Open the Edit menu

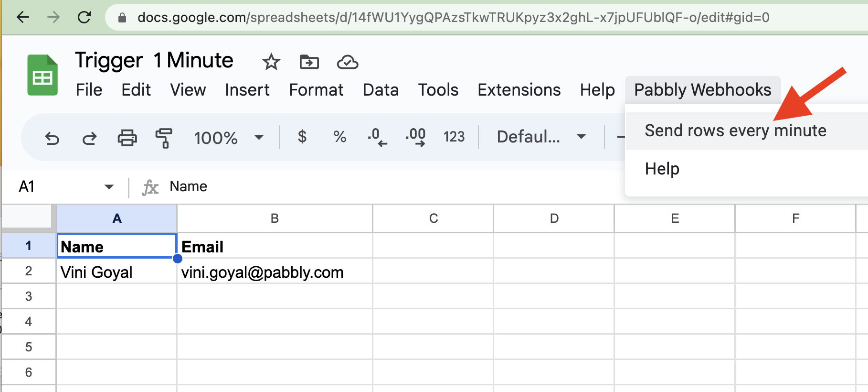coord(136,90)
